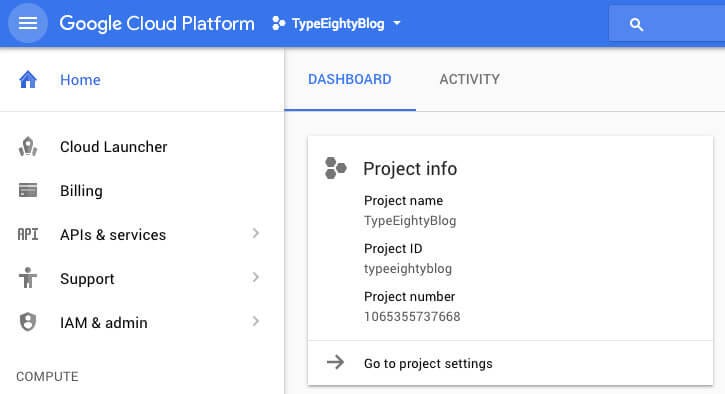Click the COMPUTE section heading

pos(47,376)
